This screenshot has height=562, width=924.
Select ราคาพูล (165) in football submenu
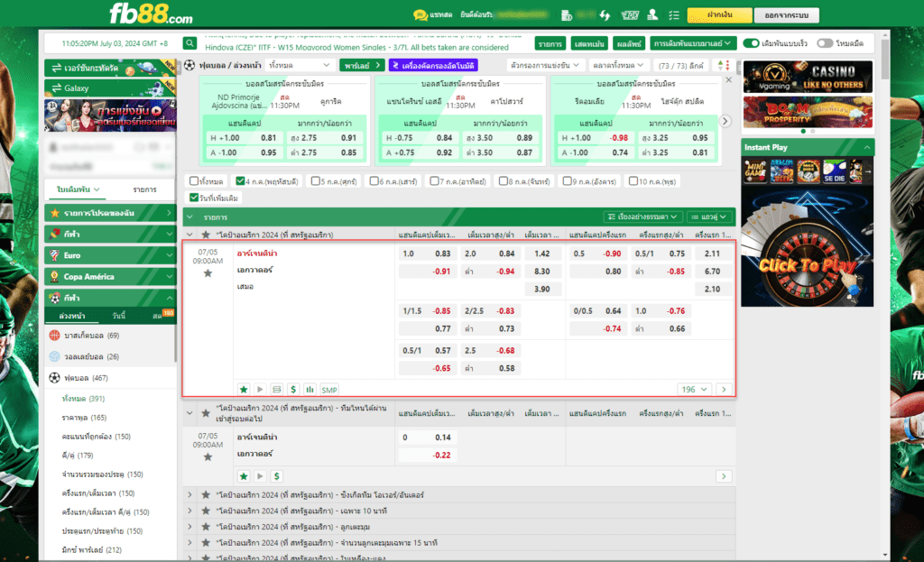click(84, 418)
